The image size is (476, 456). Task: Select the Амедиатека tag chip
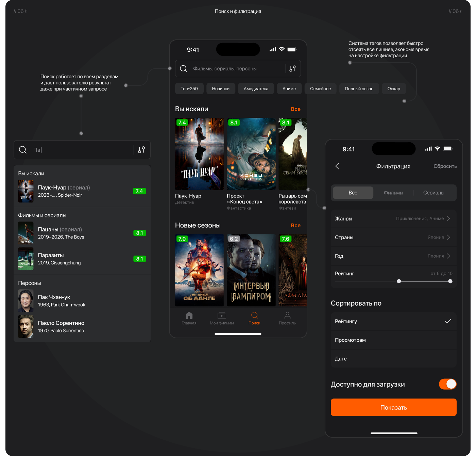[256, 88]
